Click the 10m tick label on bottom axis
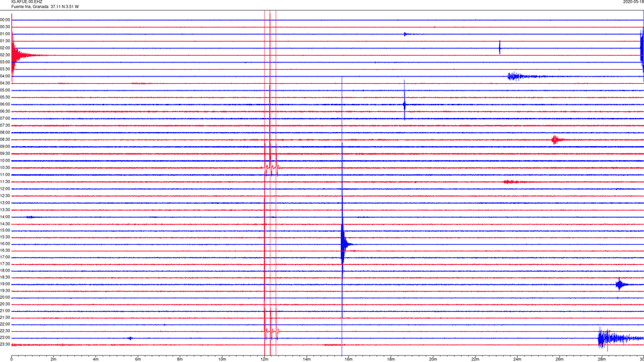 222,359
